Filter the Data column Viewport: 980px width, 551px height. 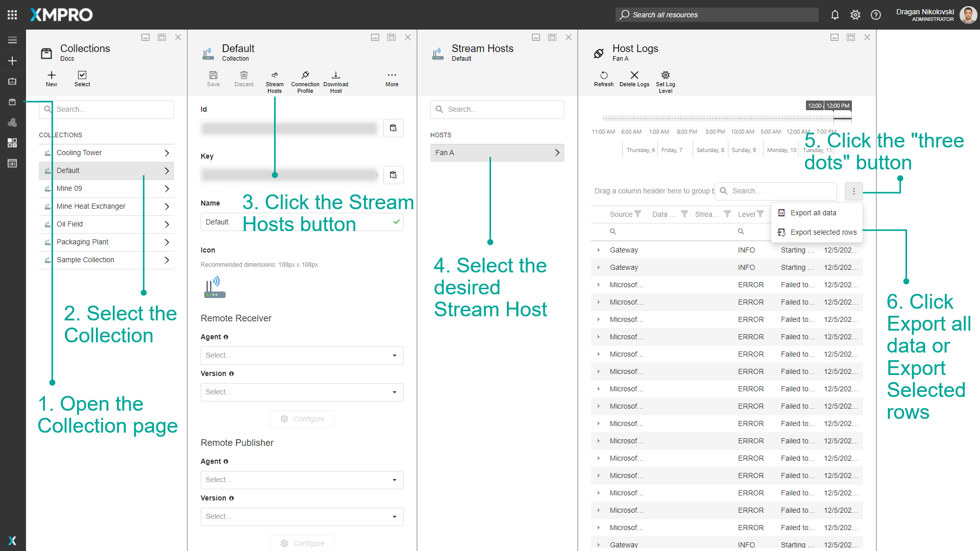tap(684, 214)
